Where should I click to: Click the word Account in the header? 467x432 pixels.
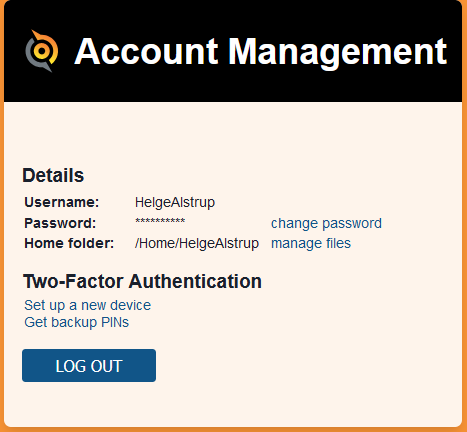point(146,52)
